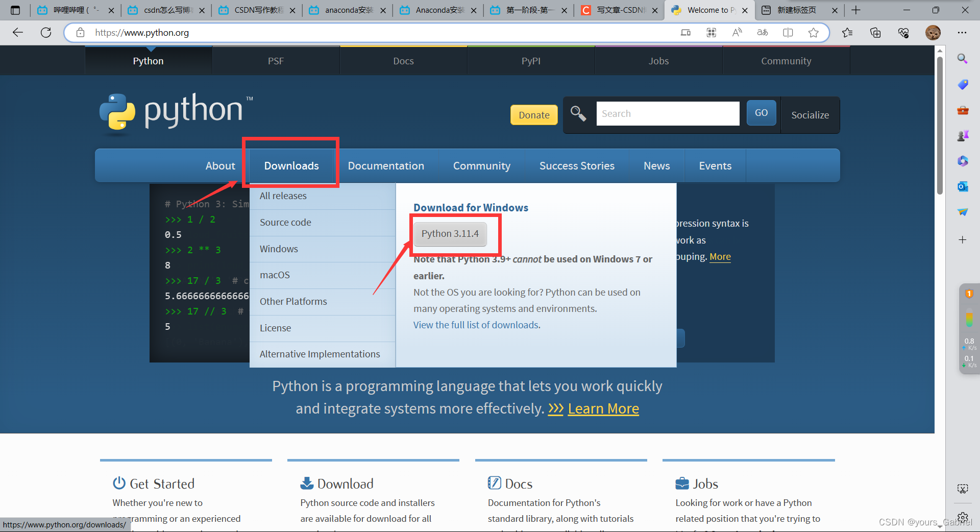
Task: Expand the Success Stories menu
Action: [x=577, y=166]
